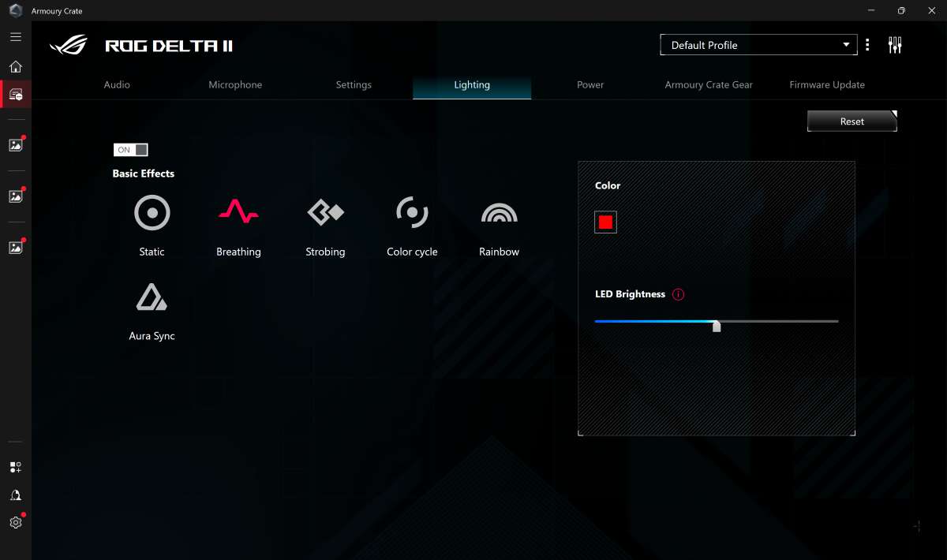Click the Reset button
This screenshot has width=947, height=560.
(852, 121)
